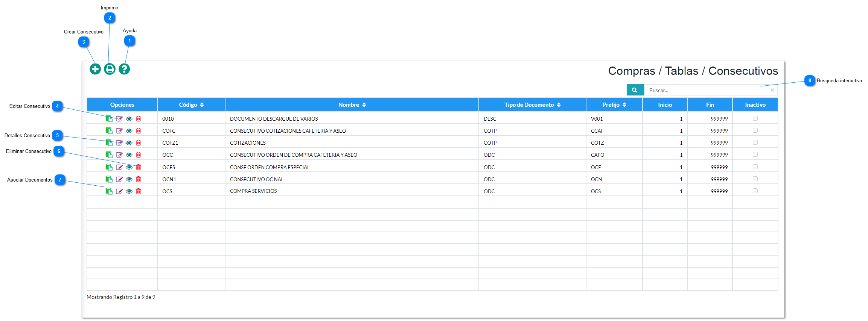Screen dimensions: 868x321
Task: Delete the consecutive with code 0010
Action: tap(139, 119)
